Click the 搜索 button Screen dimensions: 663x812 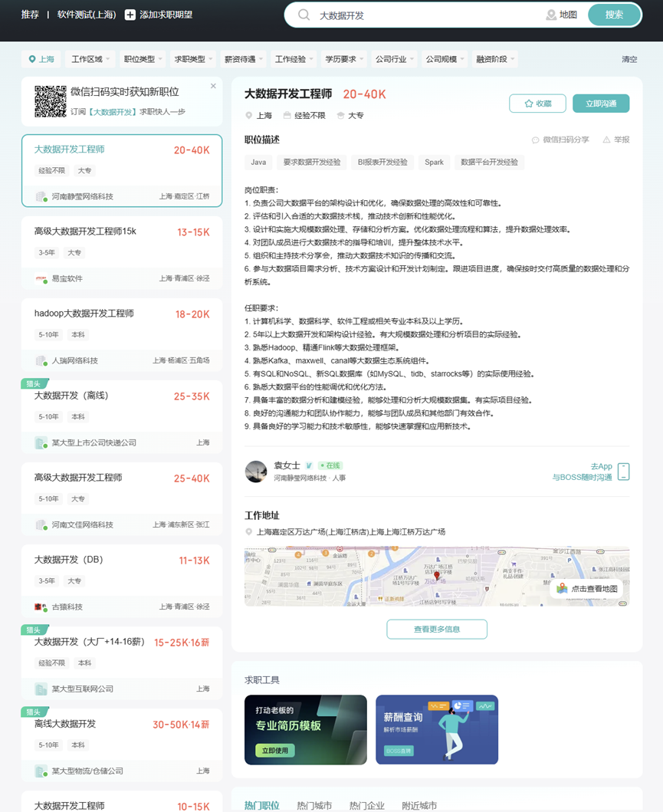(614, 15)
